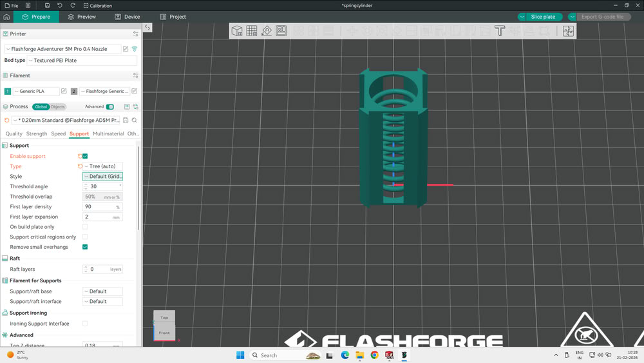Open the Slice plate options arrow
644x363 pixels.
pos(522,17)
